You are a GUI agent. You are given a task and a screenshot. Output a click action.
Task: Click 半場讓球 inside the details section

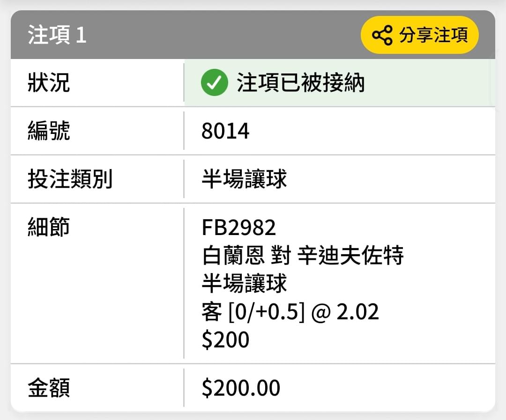(x=244, y=283)
